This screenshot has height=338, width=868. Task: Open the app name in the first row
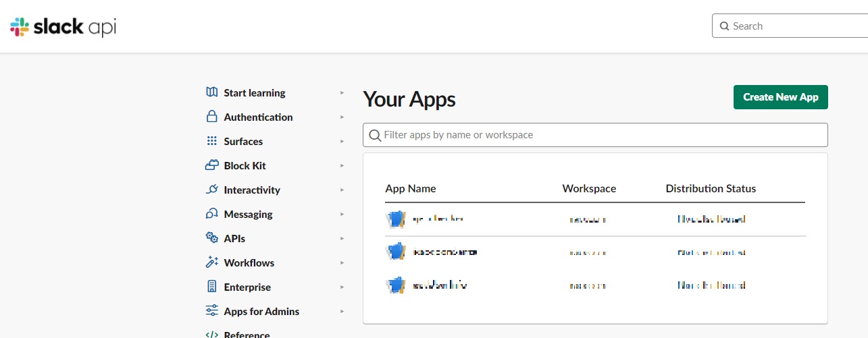[438, 219]
